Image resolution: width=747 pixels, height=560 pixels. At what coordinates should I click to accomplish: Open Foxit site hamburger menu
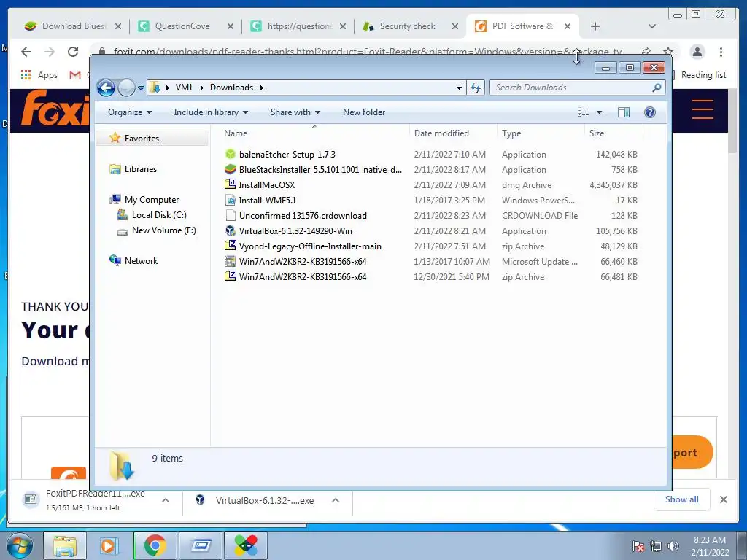(x=703, y=109)
